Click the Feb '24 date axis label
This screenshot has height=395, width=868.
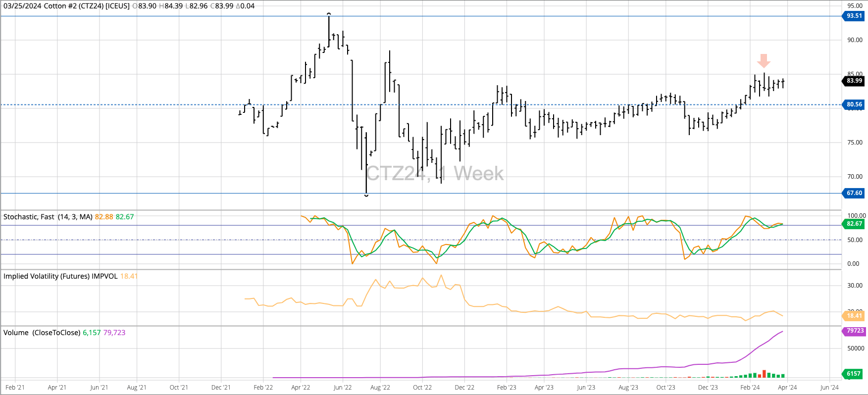click(x=750, y=388)
